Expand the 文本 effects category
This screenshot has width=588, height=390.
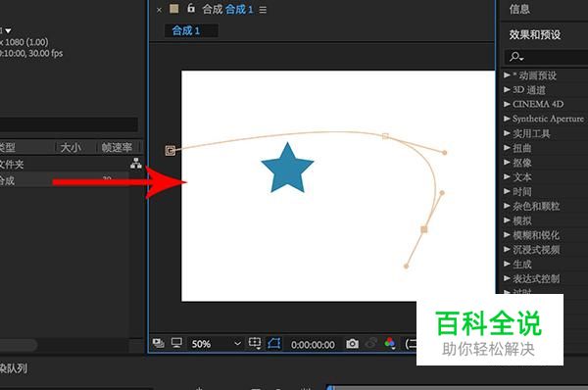(507, 176)
